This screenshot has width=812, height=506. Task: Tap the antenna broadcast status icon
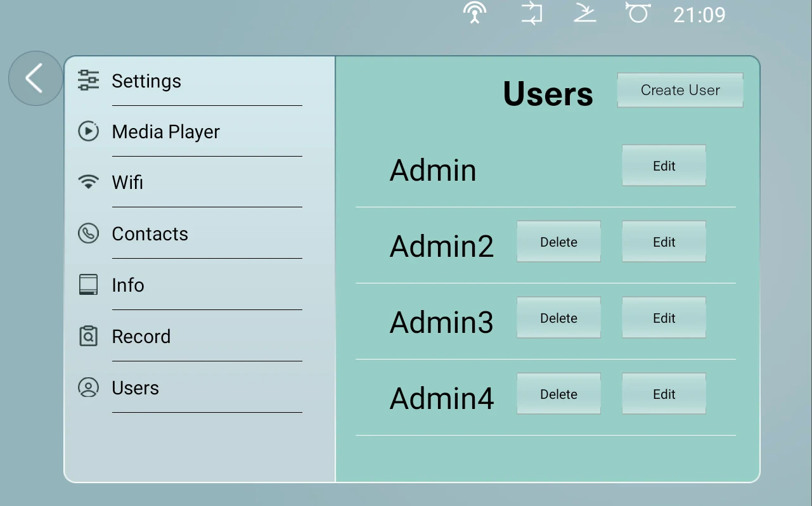click(x=475, y=13)
